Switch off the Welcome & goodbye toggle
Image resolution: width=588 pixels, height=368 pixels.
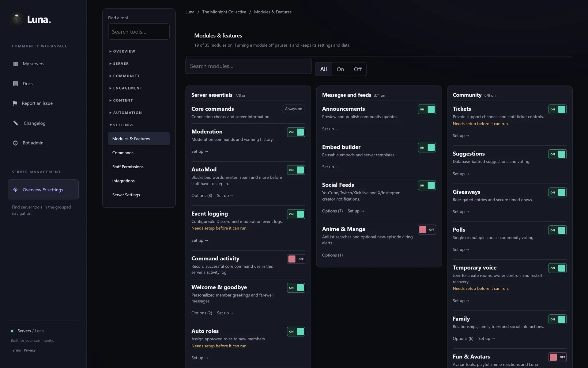[x=296, y=288]
